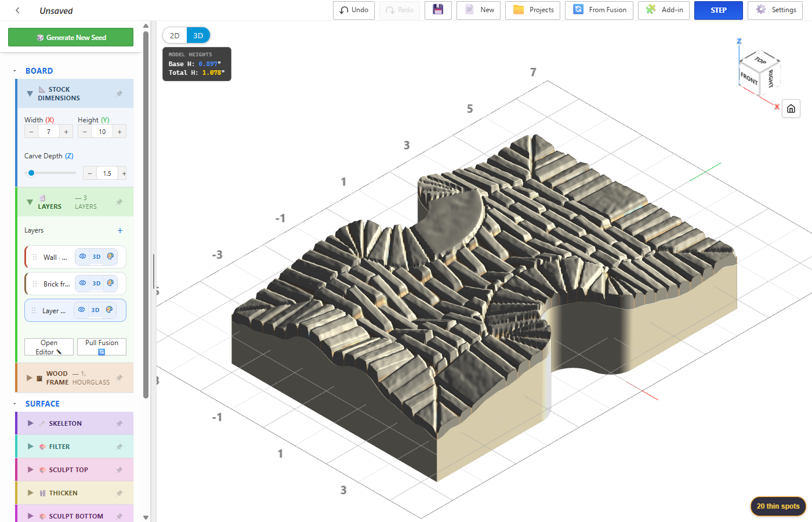
Task: Switch to the 2D view tab
Action: 175,35
